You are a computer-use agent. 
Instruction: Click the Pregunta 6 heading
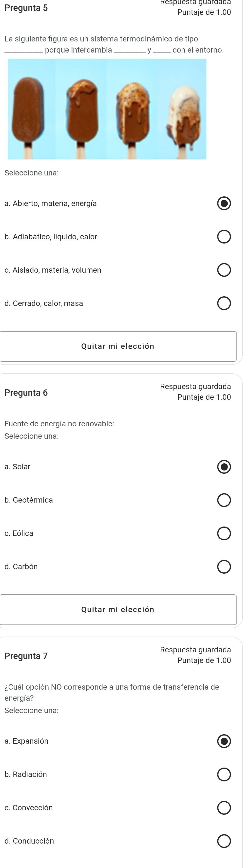pos(26,393)
